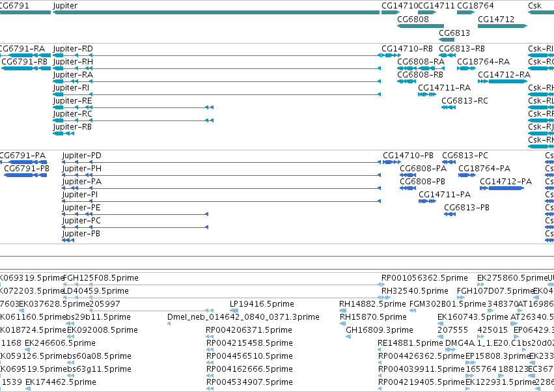Click the Jupiter-RH transcript label
Image resolution: width=554 pixels, height=392 pixels.
pos(73,62)
